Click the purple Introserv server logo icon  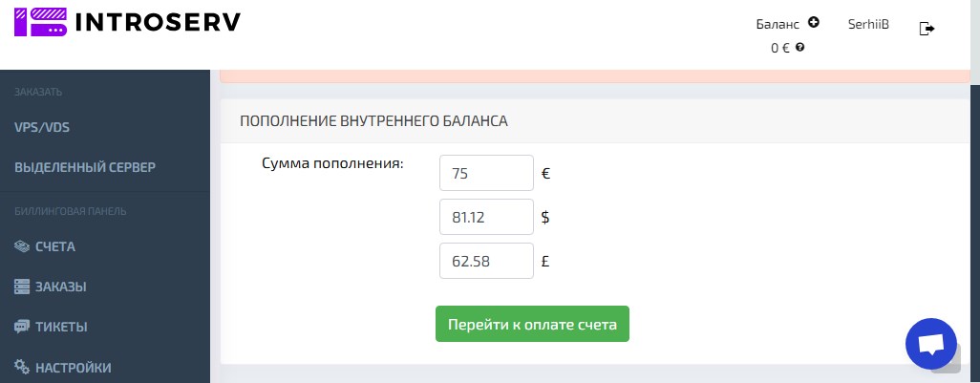tap(39, 21)
